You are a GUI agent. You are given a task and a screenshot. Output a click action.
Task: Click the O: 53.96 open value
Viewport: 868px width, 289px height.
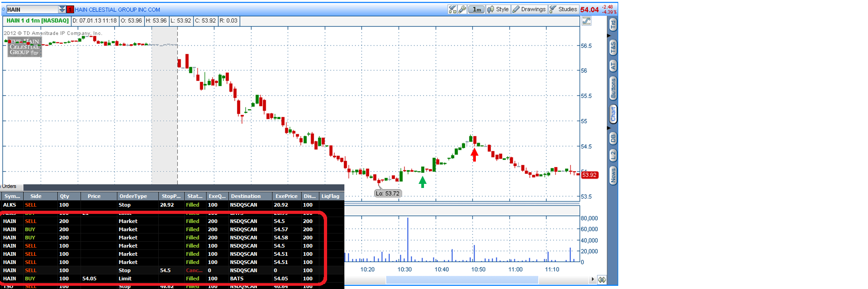pyautogui.click(x=131, y=20)
